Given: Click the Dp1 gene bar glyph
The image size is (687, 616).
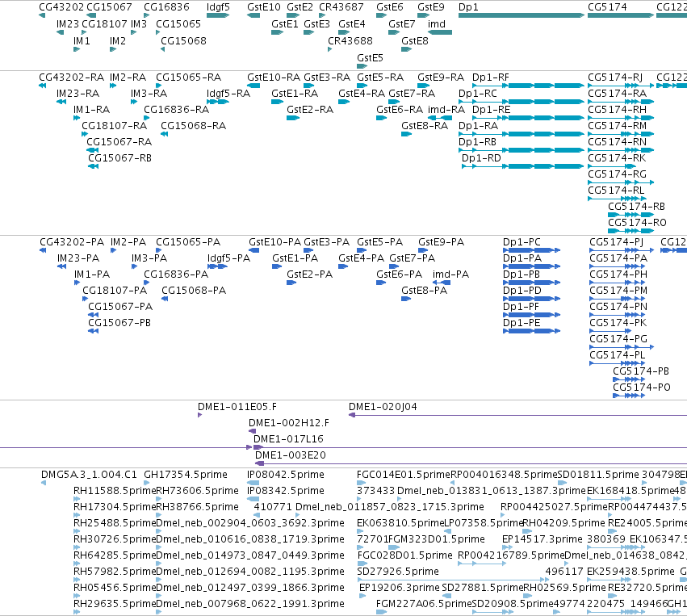Looking at the screenshot, I should point(522,15).
